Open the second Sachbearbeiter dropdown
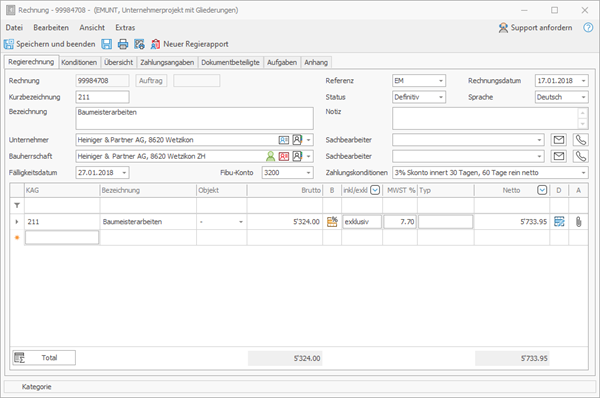This screenshot has width=600, height=398. click(x=539, y=156)
